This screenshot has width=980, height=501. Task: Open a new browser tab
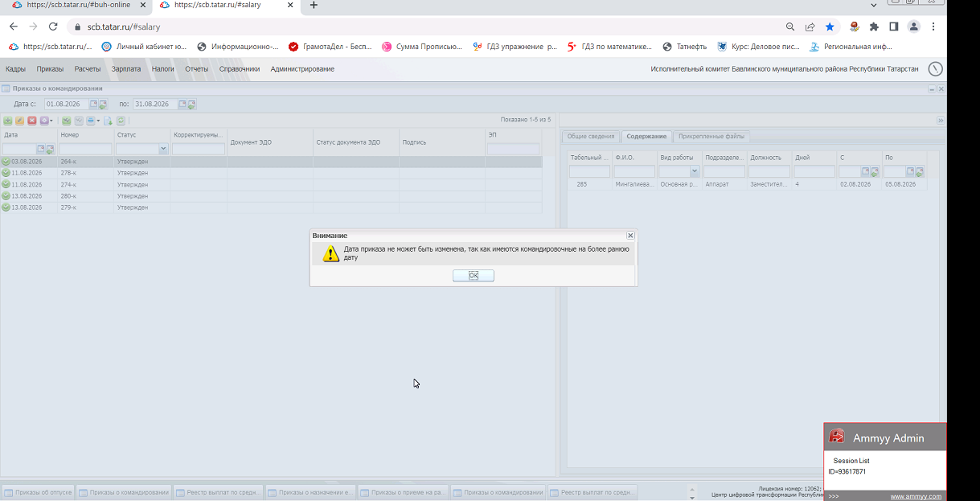click(314, 5)
